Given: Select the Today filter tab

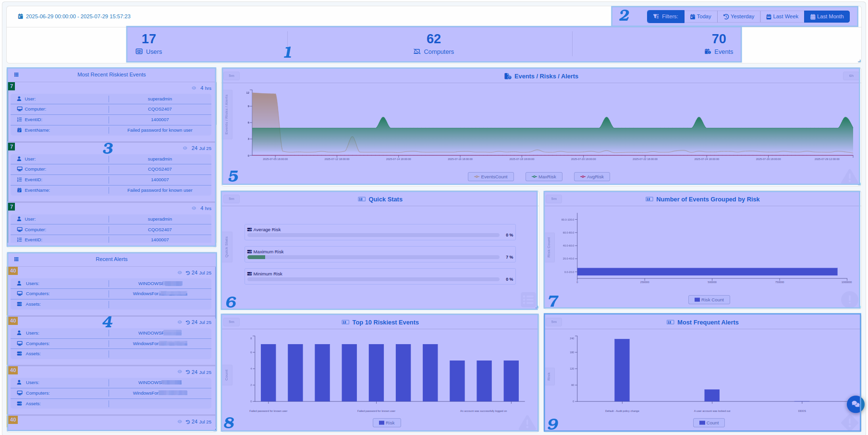Looking at the screenshot, I should click(x=700, y=17).
